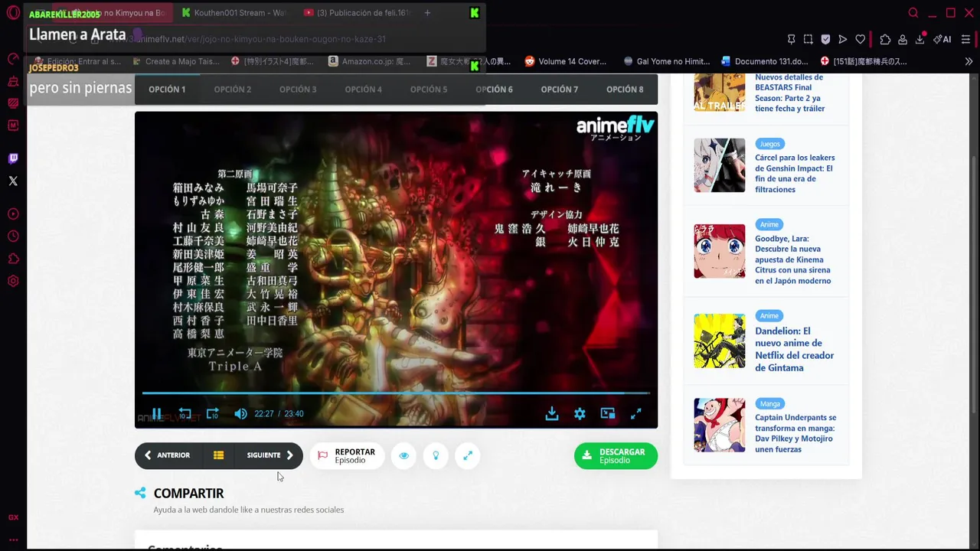Select the Opción 4 server tab

coord(363,90)
